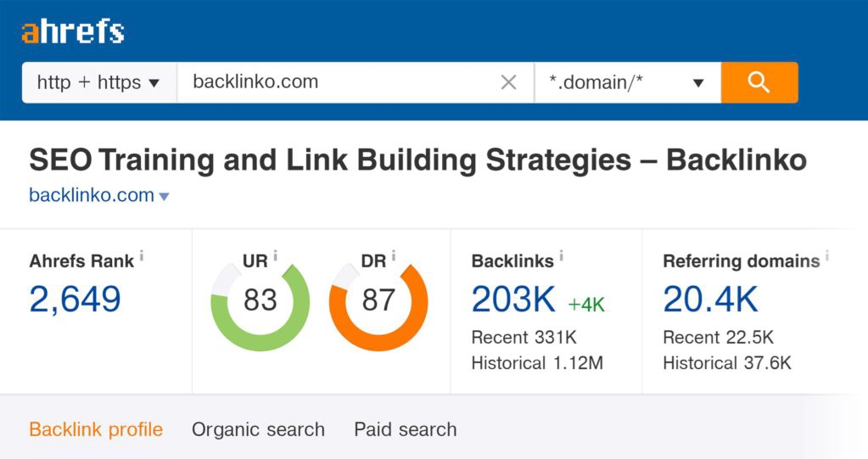The height and width of the screenshot is (459, 868).
Task: Open the http + https protocol dropdown
Action: [98, 82]
